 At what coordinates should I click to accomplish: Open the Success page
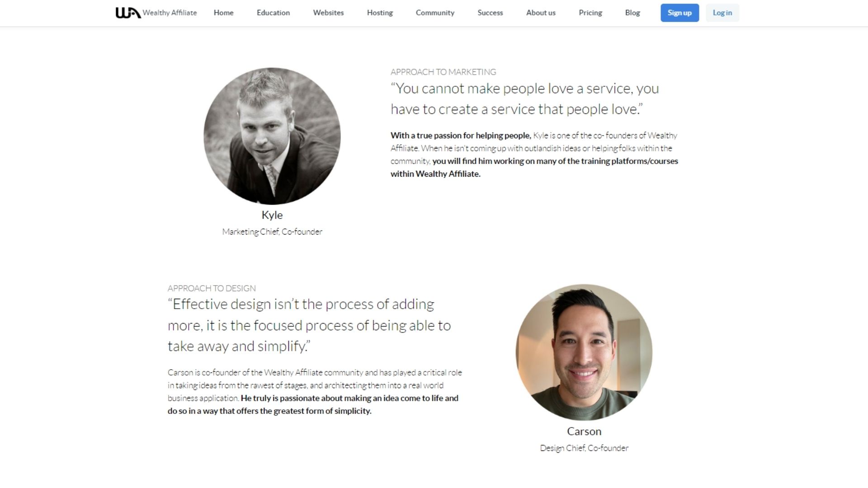click(x=490, y=13)
